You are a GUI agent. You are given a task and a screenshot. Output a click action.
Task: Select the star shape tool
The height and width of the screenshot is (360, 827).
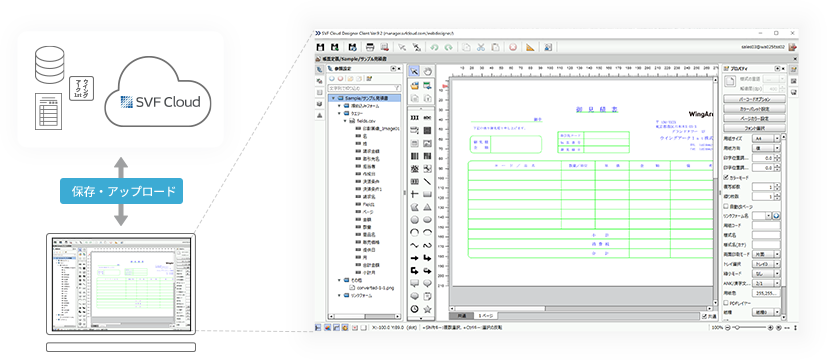tap(428, 309)
